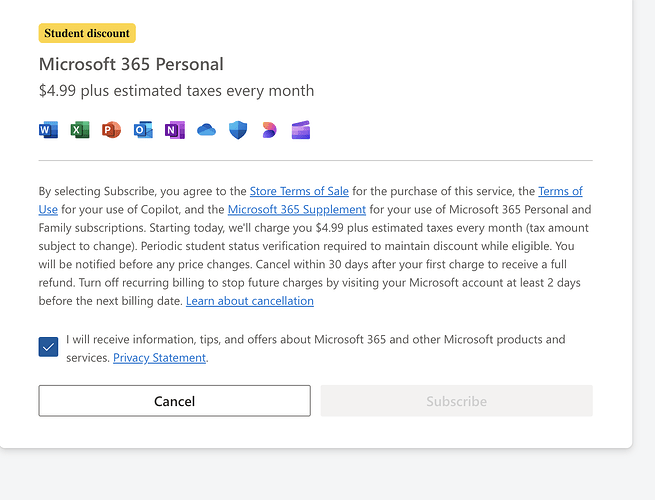Uncheck the marketing offers checkbox
The height and width of the screenshot is (500, 655).
48,347
